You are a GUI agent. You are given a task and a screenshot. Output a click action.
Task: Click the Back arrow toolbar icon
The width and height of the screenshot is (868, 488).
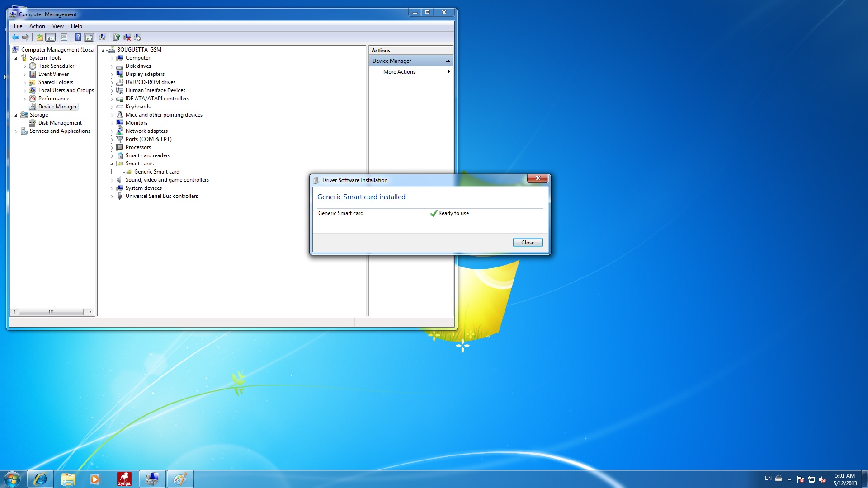click(x=15, y=38)
